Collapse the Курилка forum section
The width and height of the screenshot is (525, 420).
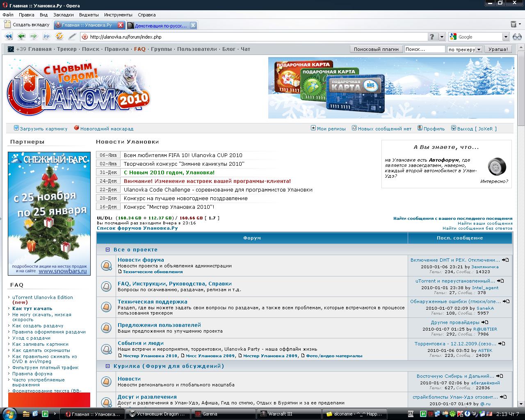107,366
